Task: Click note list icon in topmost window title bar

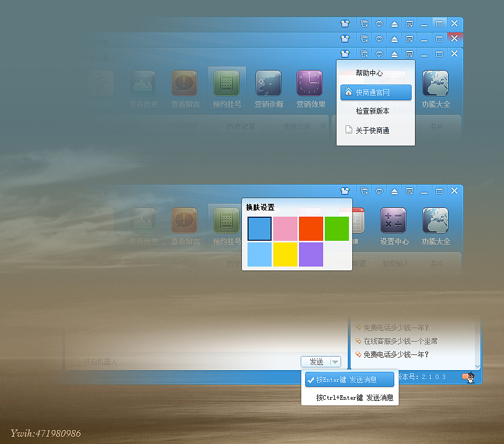Action: tap(409, 24)
